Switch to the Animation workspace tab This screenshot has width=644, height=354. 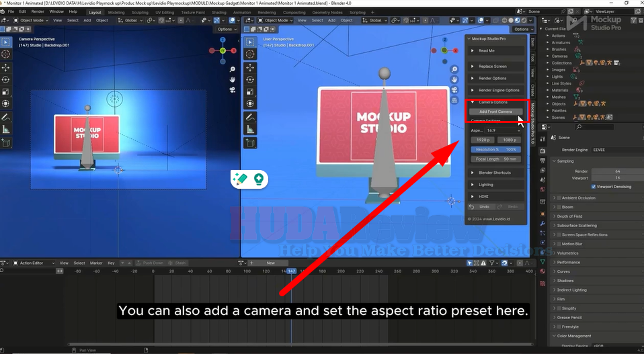pos(242,12)
